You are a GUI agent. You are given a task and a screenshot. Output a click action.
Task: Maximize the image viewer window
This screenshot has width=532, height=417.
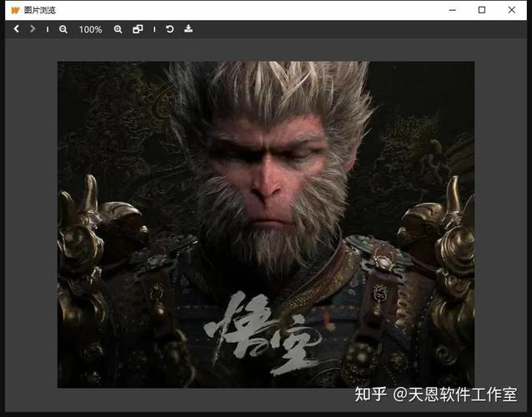tap(481, 10)
